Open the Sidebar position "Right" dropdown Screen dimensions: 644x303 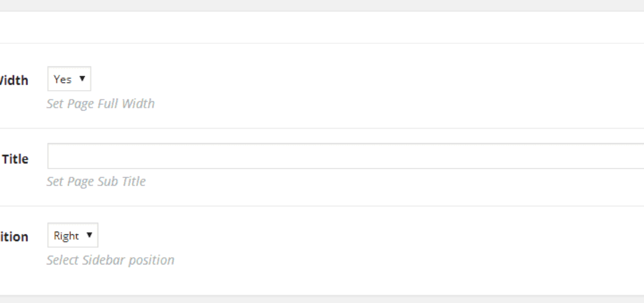coord(73,235)
